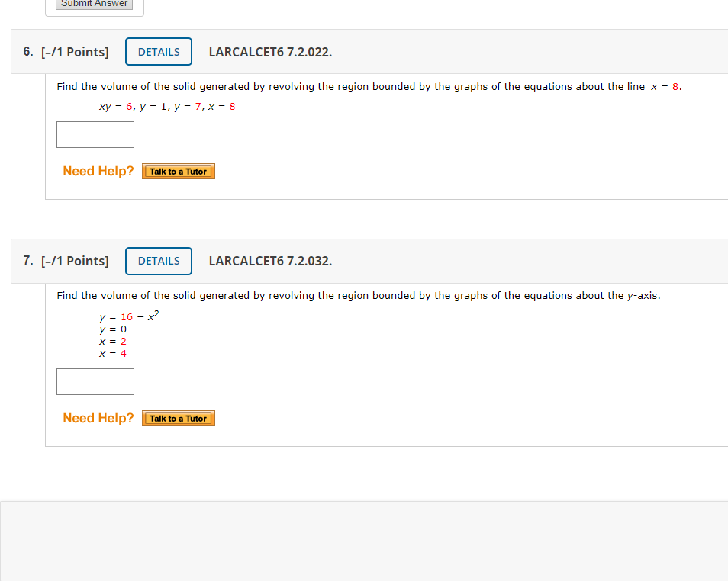Screen dimensions: 728x581
Task: Click the Submit Answer button
Action: [x=94, y=4]
